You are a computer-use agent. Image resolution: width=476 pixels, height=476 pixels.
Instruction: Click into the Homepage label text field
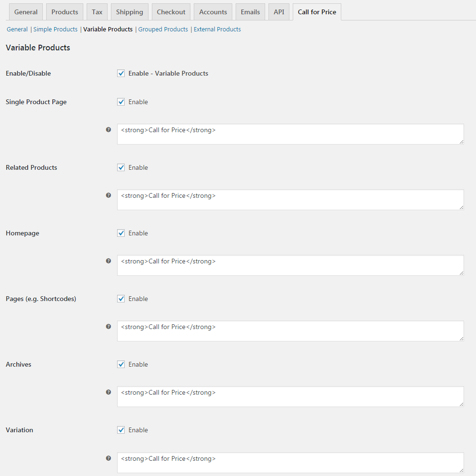pos(290,265)
